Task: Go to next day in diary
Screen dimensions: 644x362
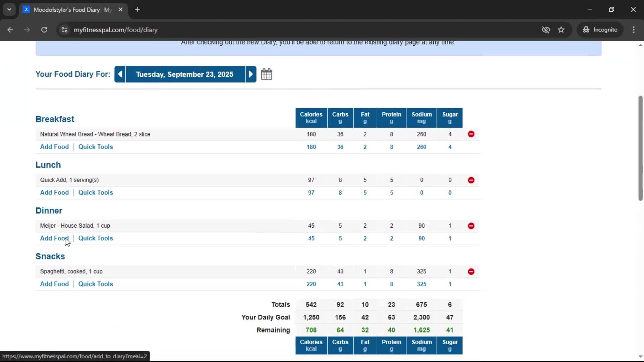Action: coord(251,74)
